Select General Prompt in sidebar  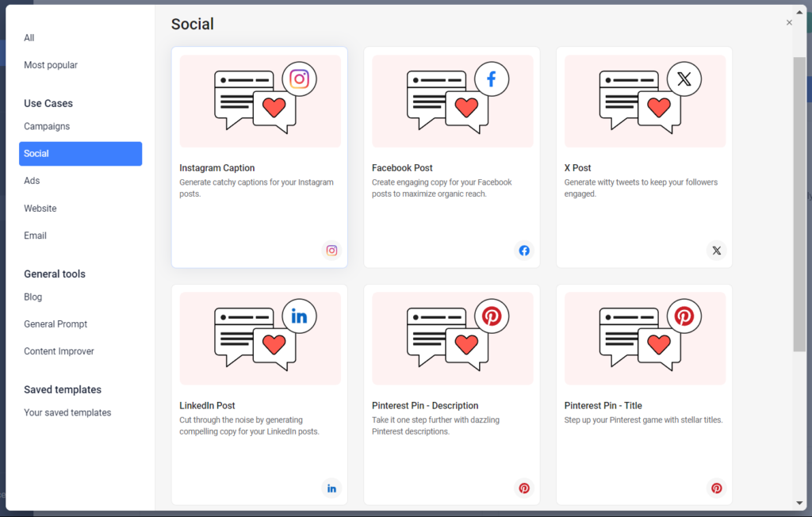point(56,324)
